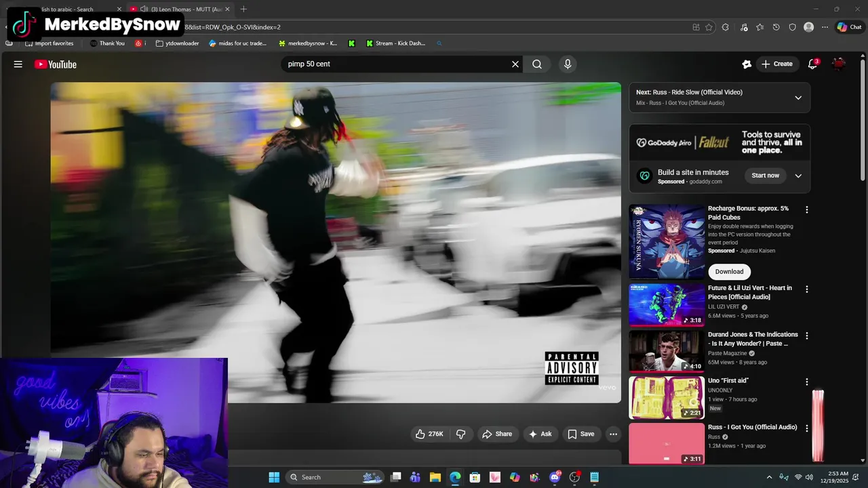Open options for Durand Jones video
The image size is (868, 488).
pos(806,335)
